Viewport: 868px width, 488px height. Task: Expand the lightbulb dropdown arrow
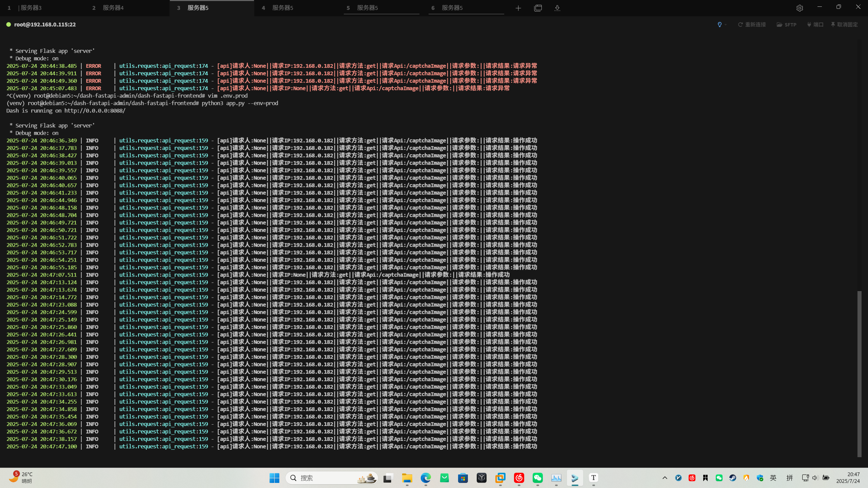726,24
